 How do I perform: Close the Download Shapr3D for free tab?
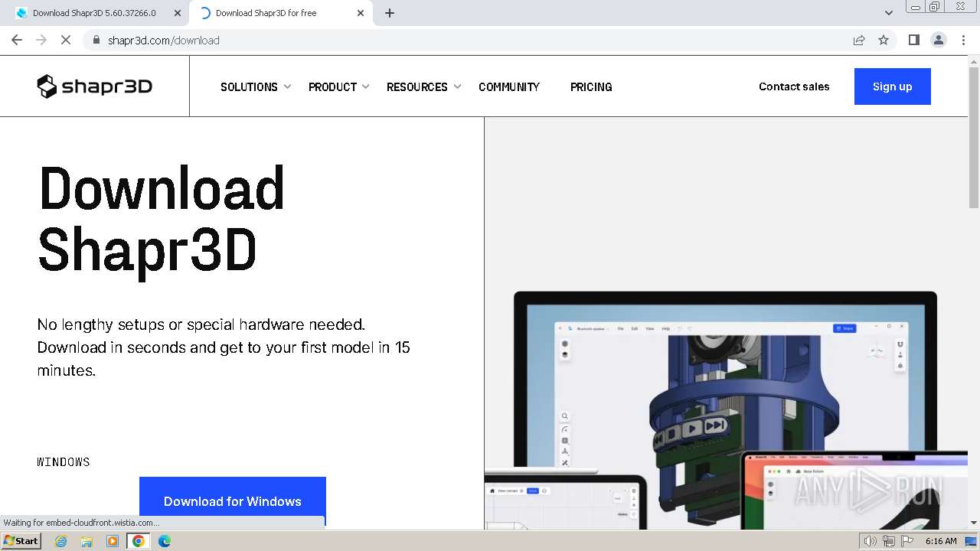point(361,13)
